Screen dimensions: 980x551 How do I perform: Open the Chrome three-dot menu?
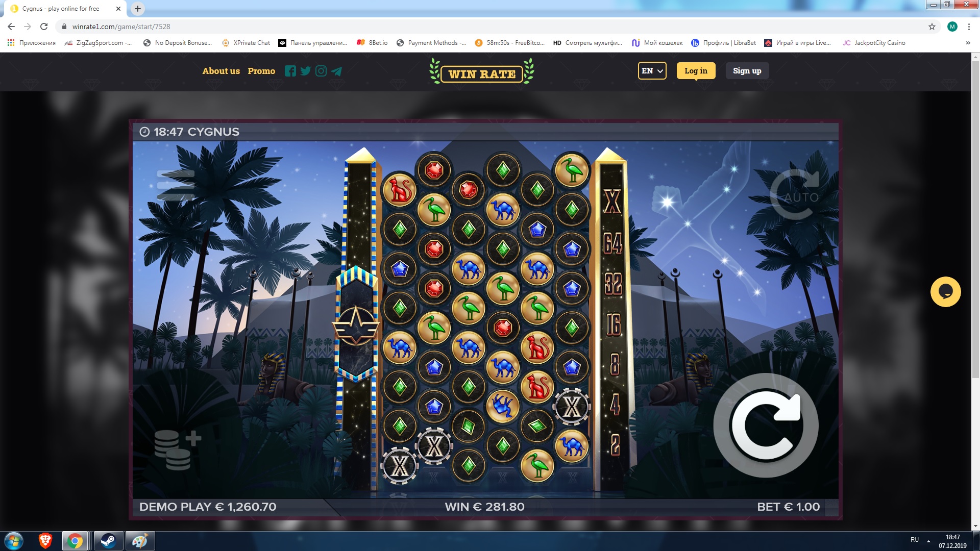point(969,27)
